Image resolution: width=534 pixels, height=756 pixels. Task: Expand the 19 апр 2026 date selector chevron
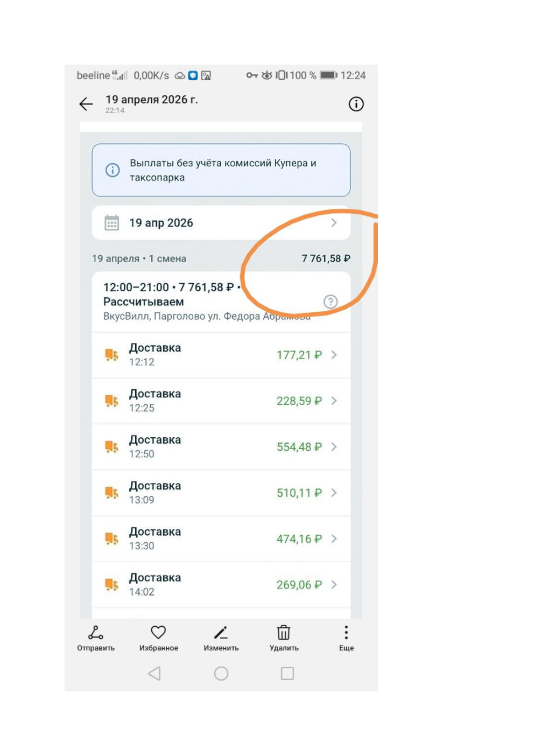click(334, 223)
